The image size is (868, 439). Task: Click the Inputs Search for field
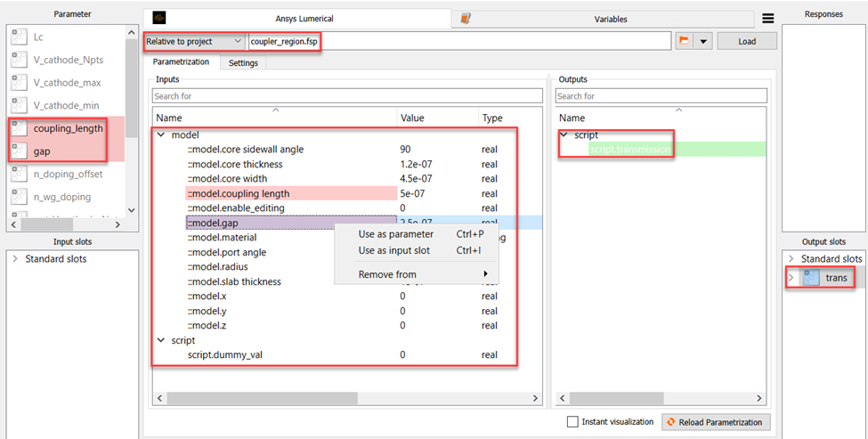coord(347,96)
